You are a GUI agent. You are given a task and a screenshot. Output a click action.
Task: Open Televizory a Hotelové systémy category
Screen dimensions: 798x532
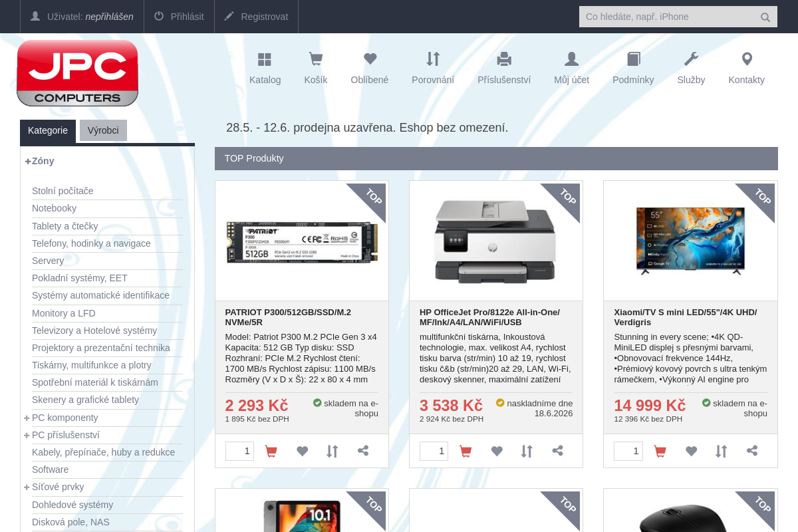tap(94, 331)
